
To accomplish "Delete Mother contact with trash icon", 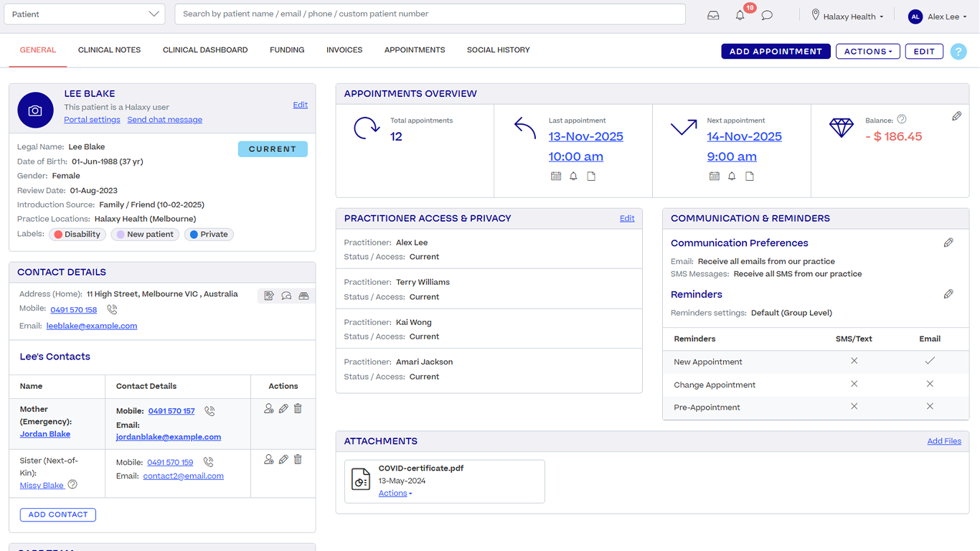I will click(298, 409).
